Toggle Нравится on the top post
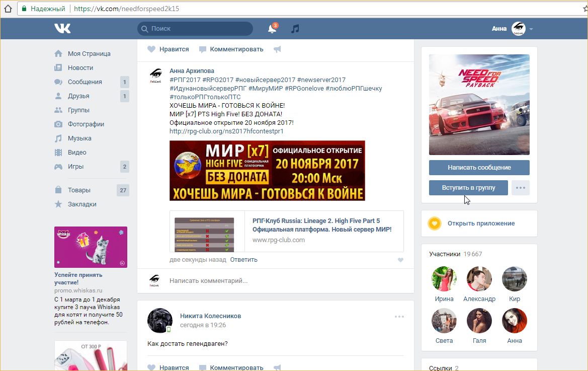The height and width of the screenshot is (371, 588). 168,49
